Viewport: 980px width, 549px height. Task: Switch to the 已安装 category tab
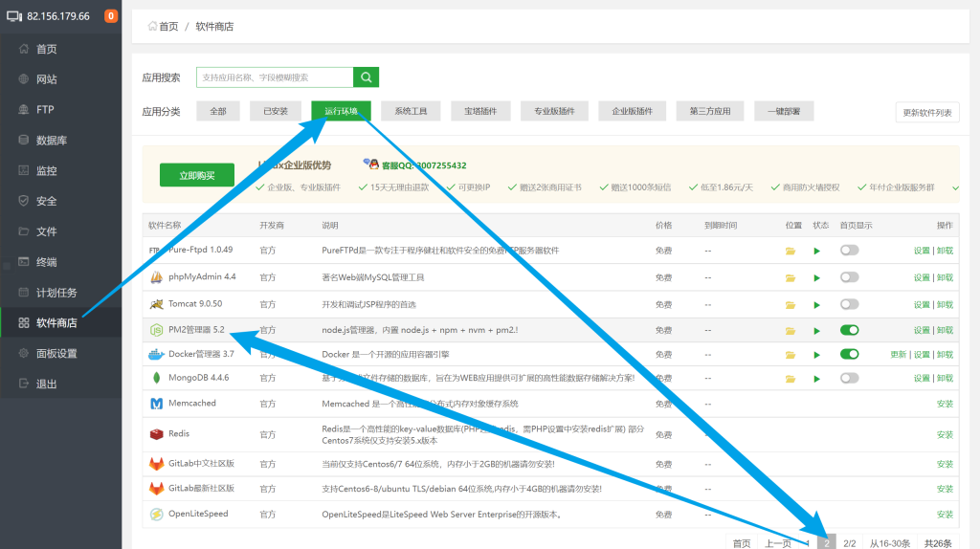tap(276, 112)
